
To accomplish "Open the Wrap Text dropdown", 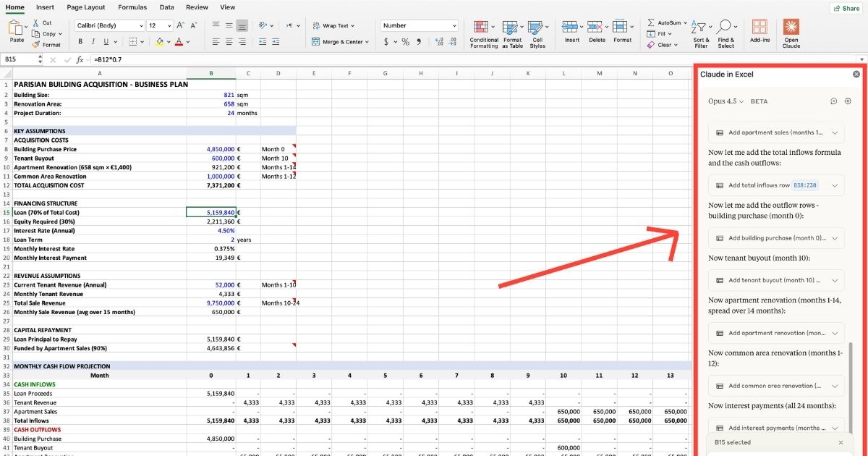I will [353, 25].
